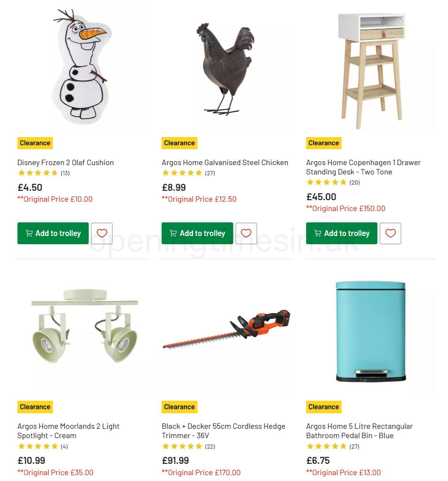The image size is (448, 481).
Task: Select the heart icon for Steel Chicken
Action: point(246,233)
